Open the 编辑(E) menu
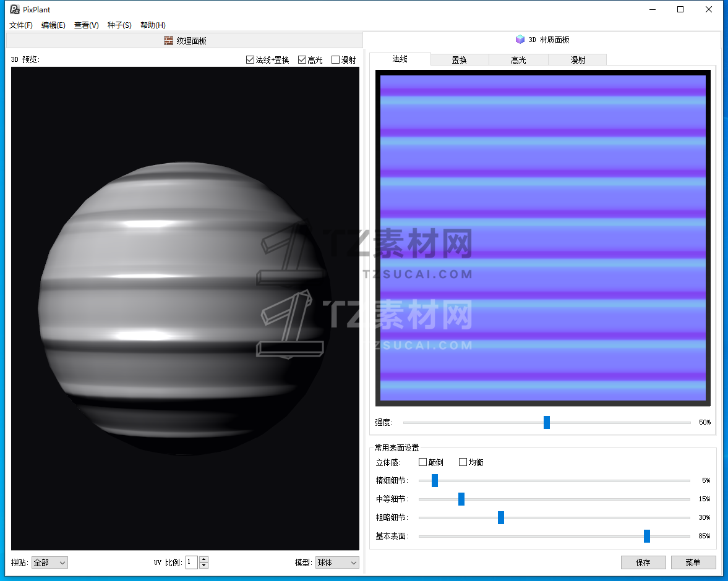Image resolution: width=728 pixels, height=581 pixels. click(53, 25)
